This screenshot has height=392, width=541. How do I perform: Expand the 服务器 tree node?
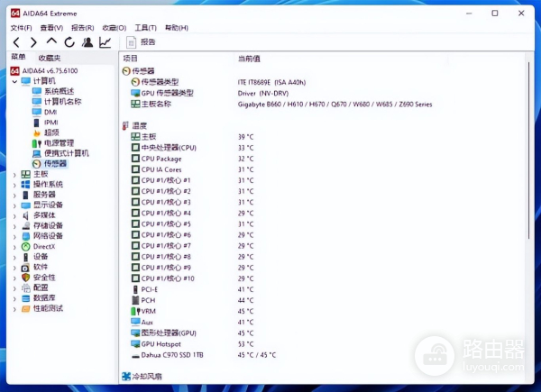point(14,196)
